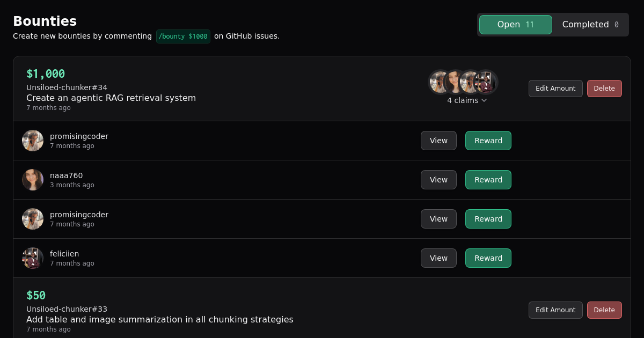The width and height of the screenshot is (644, 338).
Task: Expand the 4 claims chevron
Action: (x=484, y=100)
